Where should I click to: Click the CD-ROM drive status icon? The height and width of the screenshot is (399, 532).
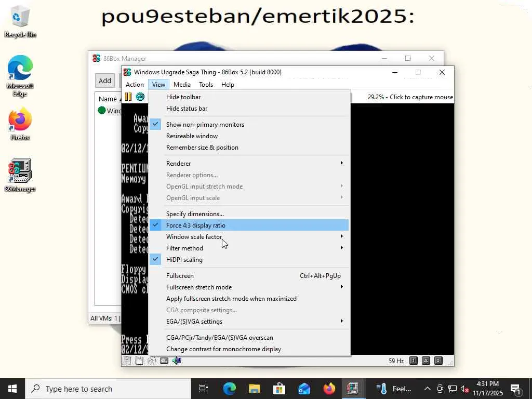coord(152,361)
